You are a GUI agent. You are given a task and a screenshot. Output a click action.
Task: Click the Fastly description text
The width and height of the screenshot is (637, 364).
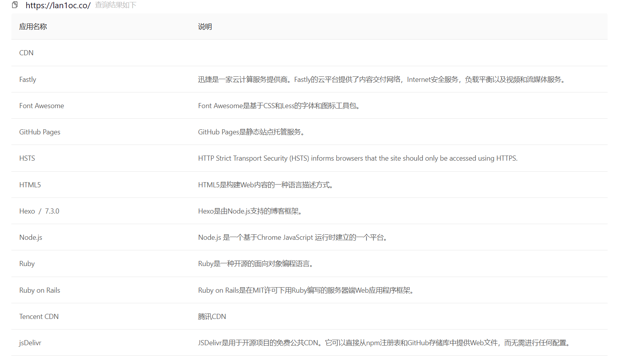(x=382, y=80)
